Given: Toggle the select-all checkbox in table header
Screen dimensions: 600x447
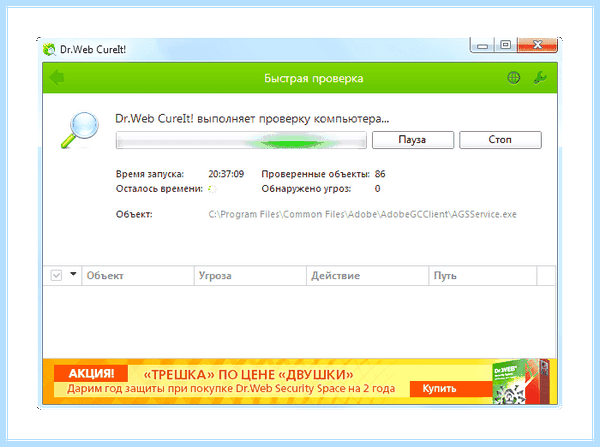Looking at the screenshot, I should tap(56, 275).
